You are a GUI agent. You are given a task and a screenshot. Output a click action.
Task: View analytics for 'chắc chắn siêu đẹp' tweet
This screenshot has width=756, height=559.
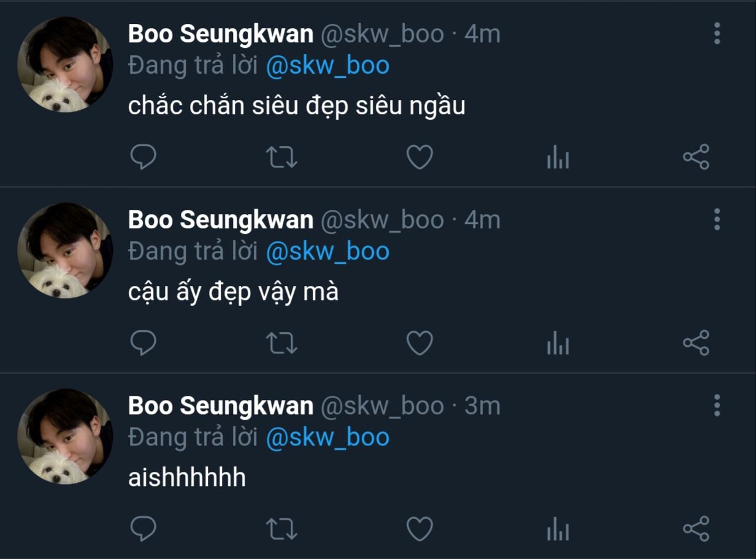558,158
